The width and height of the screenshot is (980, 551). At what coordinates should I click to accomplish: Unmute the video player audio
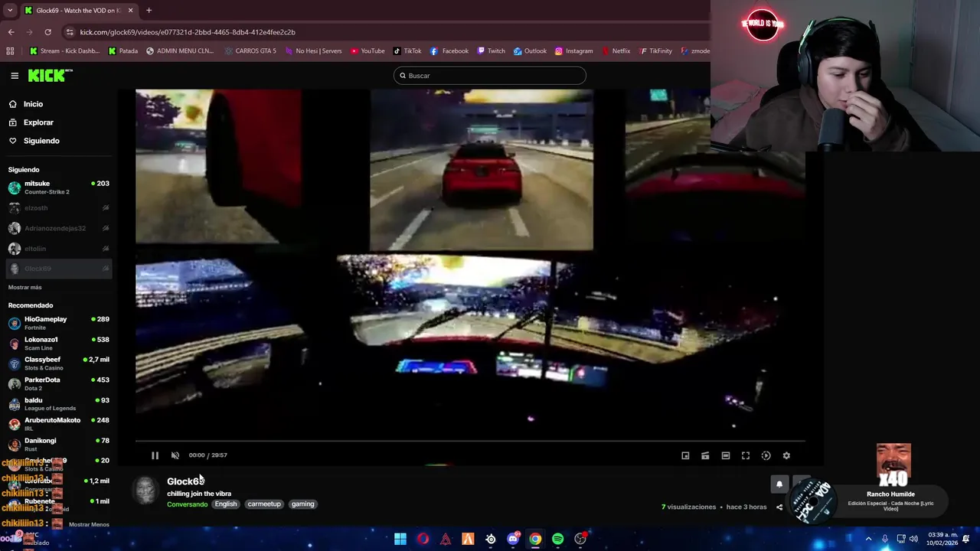(175, 455)
